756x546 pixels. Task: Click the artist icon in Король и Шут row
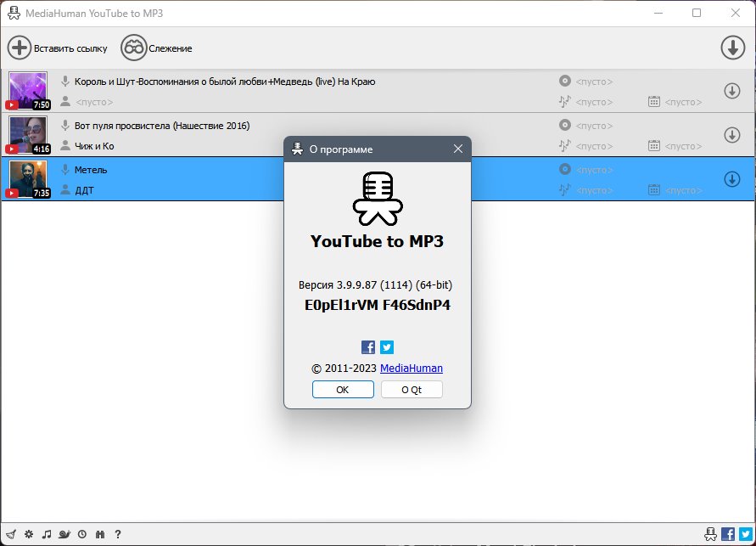point(65,102)
